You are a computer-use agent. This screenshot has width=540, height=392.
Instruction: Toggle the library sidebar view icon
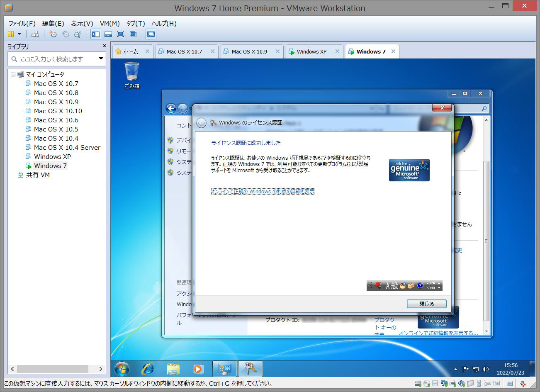point(96,34)
